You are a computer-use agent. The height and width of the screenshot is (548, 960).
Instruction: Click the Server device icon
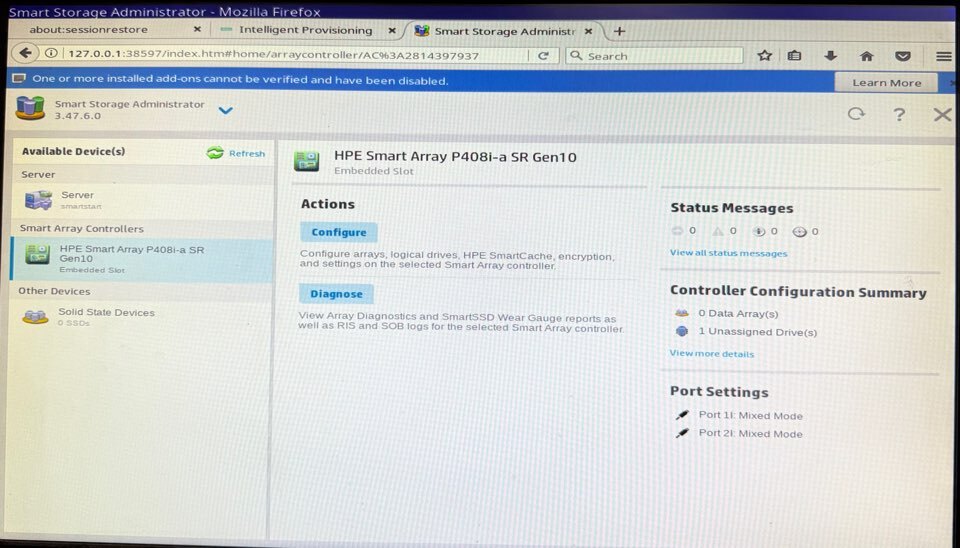[x=38, y=200]
